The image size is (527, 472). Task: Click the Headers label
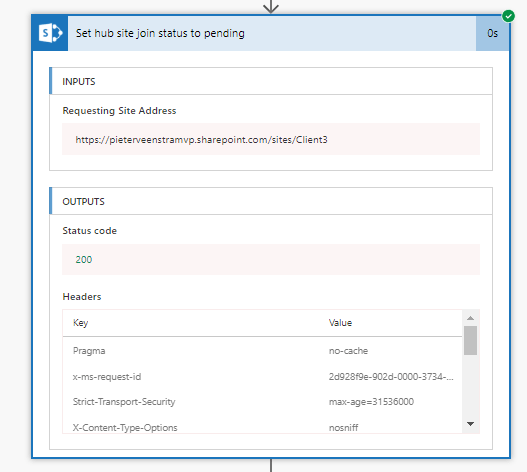tap(82, 297)
